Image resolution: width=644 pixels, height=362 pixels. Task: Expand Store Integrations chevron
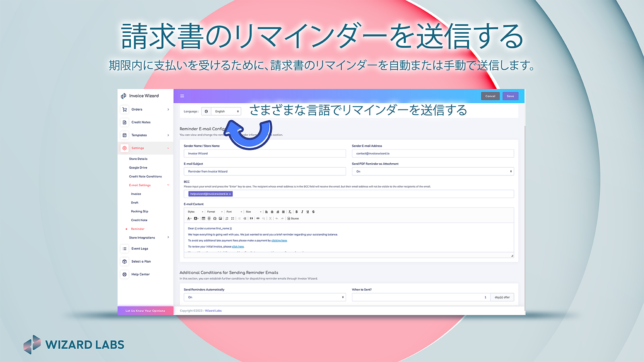click(168, 237)
